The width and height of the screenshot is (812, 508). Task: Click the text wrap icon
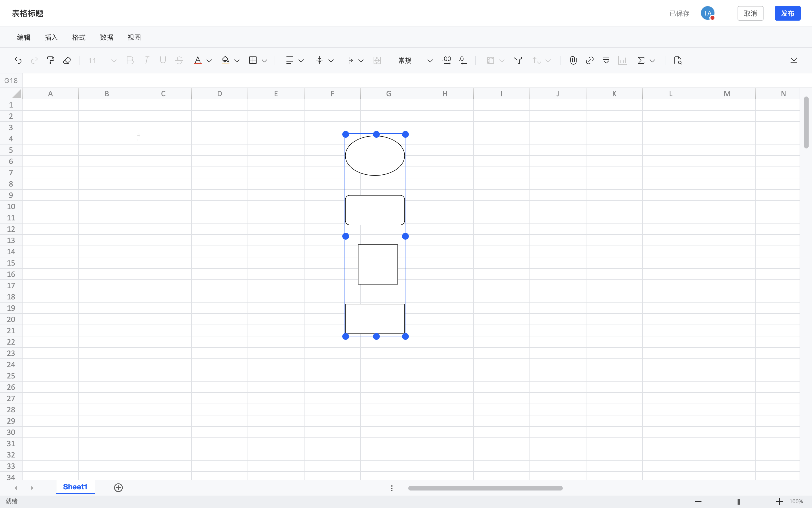(x=349, y=60)
